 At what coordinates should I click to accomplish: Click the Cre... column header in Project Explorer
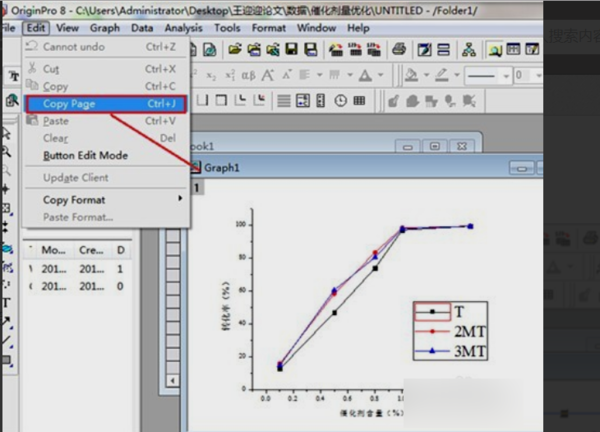tap(91, 250)
